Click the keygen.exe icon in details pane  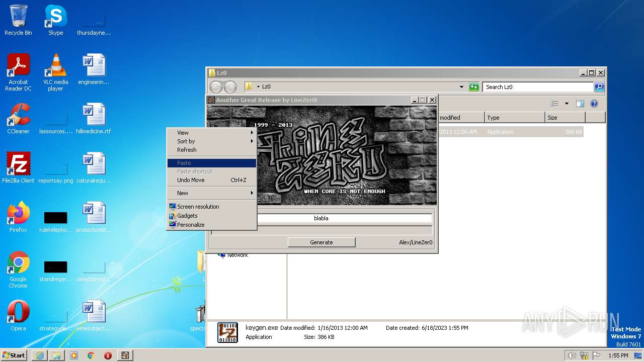(x=227, y=333)
